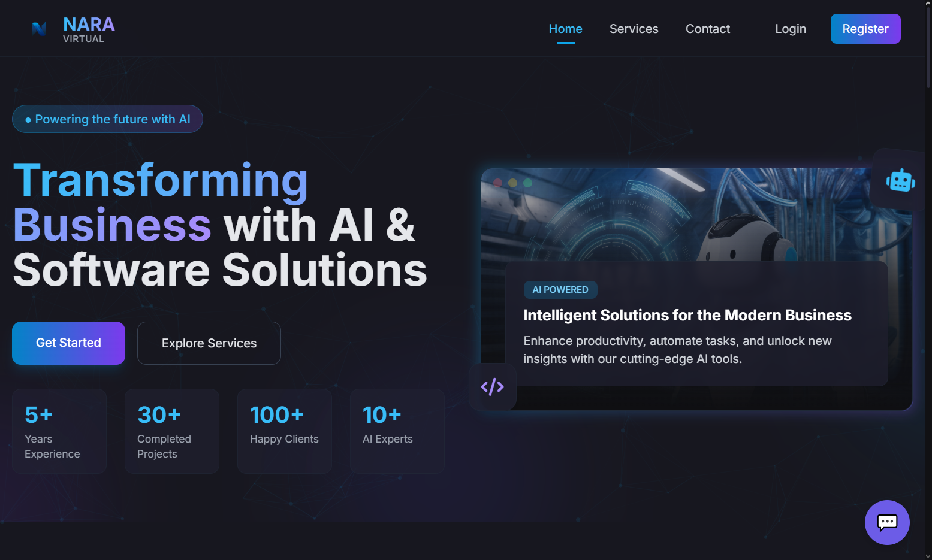Click the yellow window dot on the preview card
The image size is (932, 560).
tap(512, 183)
